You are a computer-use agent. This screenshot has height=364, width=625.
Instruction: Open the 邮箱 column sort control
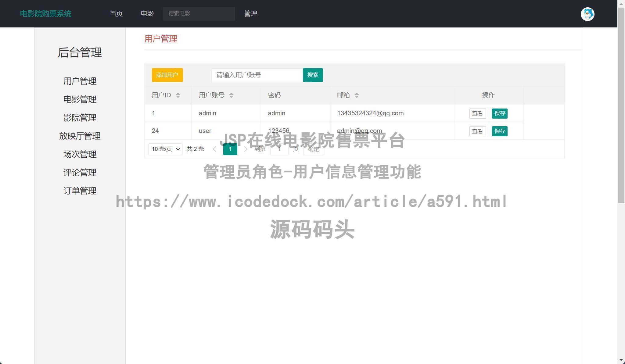(357, 95)
